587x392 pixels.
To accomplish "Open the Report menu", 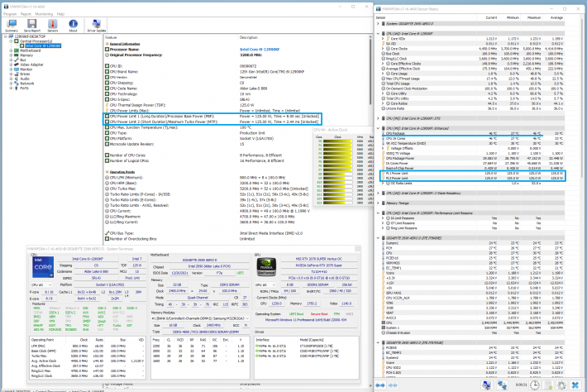I will click(x=25, y=14).
